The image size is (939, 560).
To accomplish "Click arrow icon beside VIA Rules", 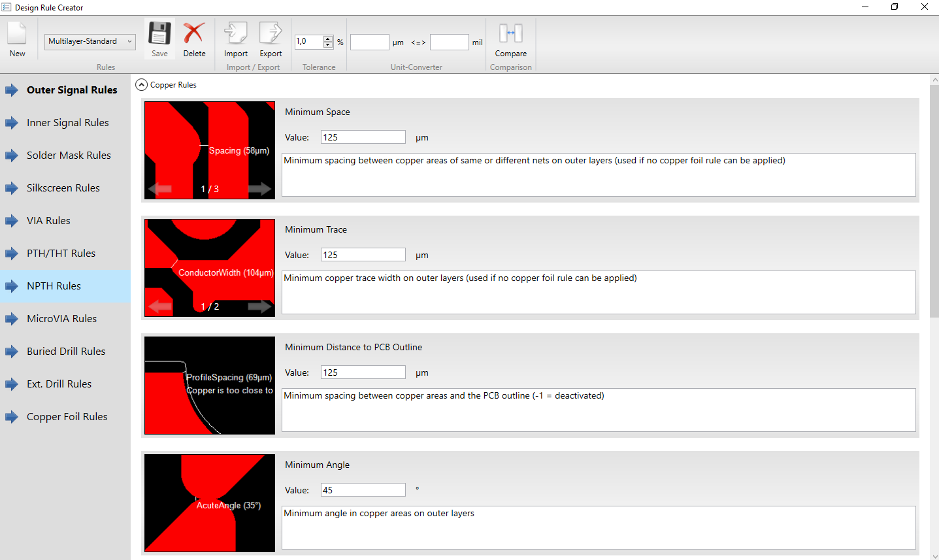I will click(12, 221).
